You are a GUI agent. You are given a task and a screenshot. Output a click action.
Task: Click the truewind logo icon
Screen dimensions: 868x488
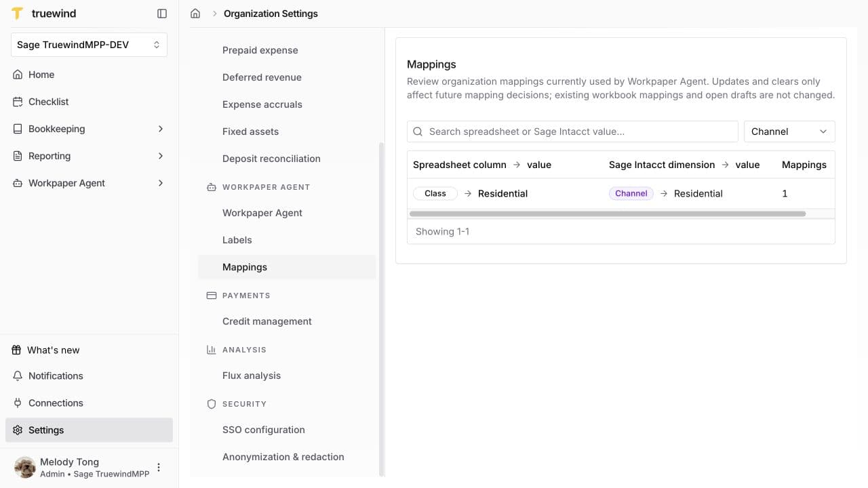click(x=18, y=14)
